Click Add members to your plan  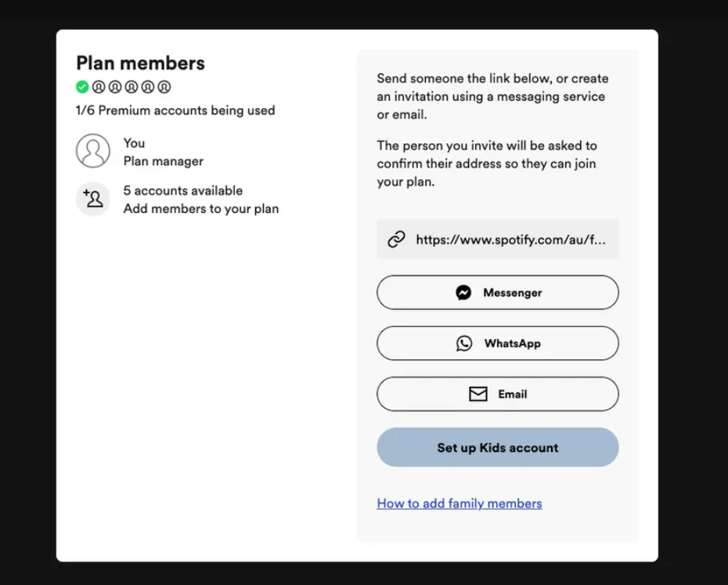point(201,208)
